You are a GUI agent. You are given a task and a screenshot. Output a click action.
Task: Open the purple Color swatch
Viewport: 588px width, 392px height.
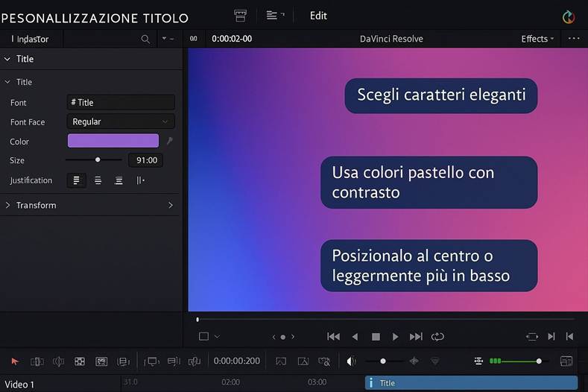pyautogui.click(x=113, y=141)
